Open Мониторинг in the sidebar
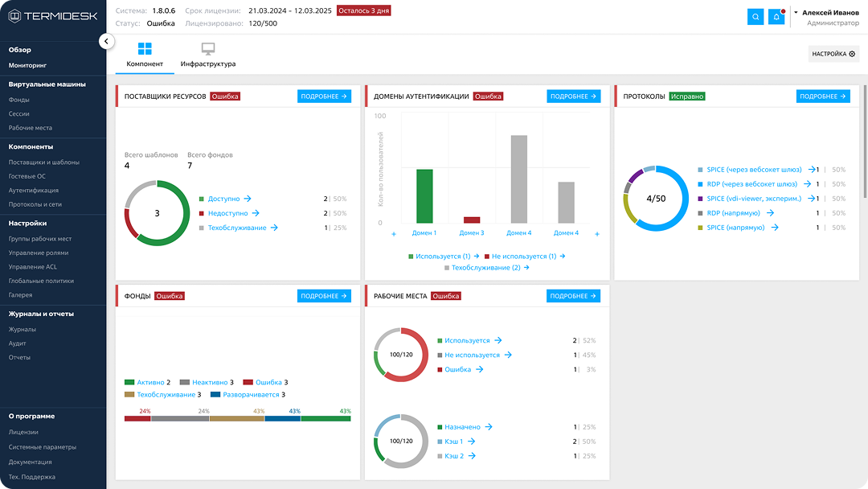 coord(28,65)
